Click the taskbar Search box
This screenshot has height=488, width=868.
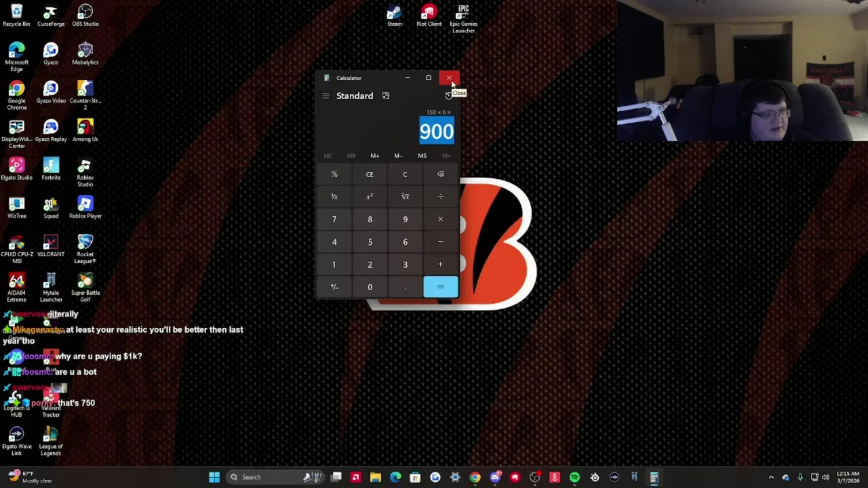click(275, 477)
